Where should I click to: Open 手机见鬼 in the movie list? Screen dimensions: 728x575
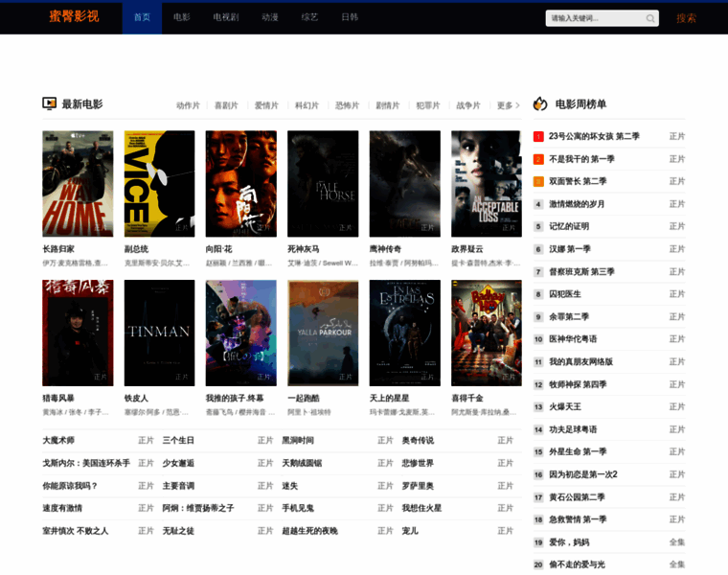(298, 508)
